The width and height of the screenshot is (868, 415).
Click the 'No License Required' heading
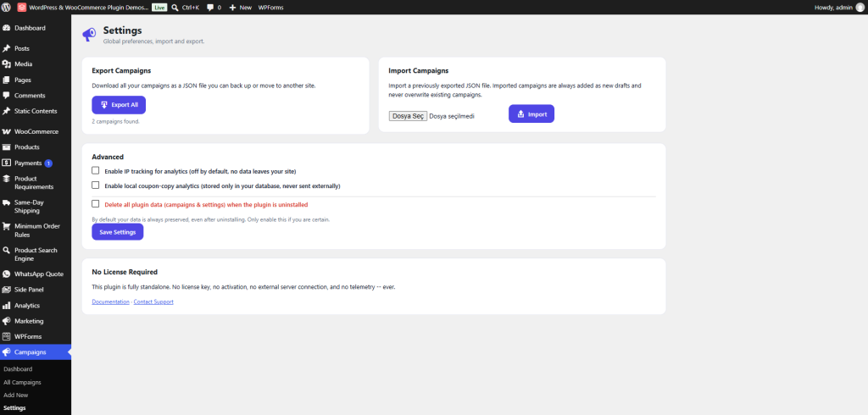[x=125, y=272]
